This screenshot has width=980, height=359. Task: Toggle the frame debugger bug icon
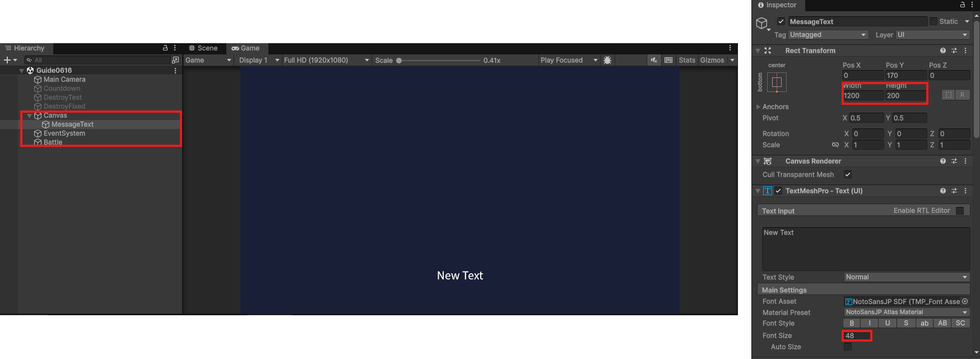coord(607,60)
